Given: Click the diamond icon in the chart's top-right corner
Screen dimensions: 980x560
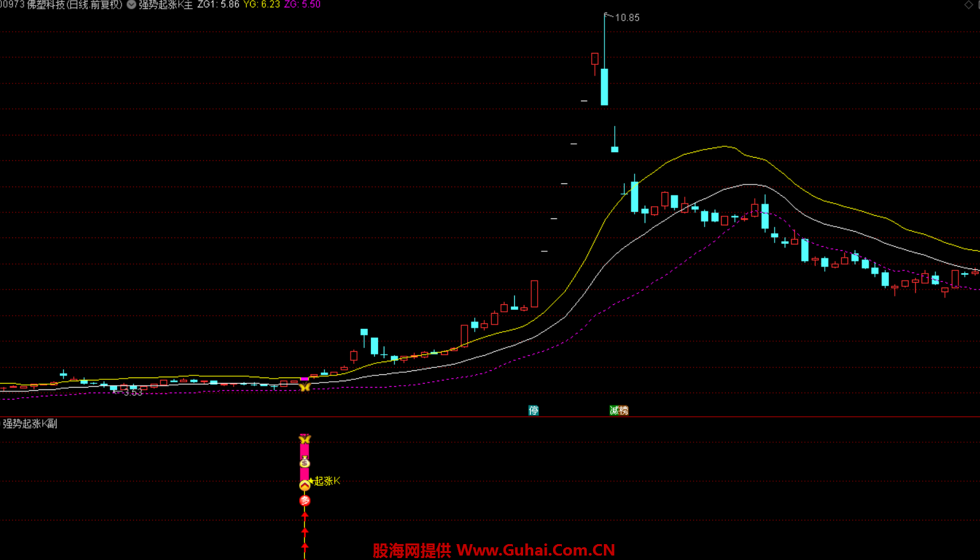Looking at the screenshot, I should (969, 4).
